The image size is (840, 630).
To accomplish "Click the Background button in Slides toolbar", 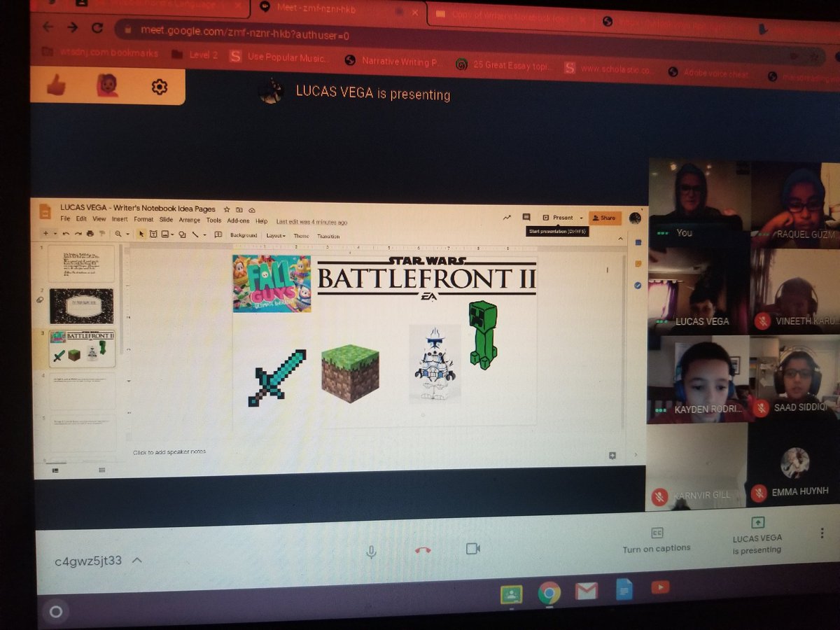I will [x=244, y=235].
